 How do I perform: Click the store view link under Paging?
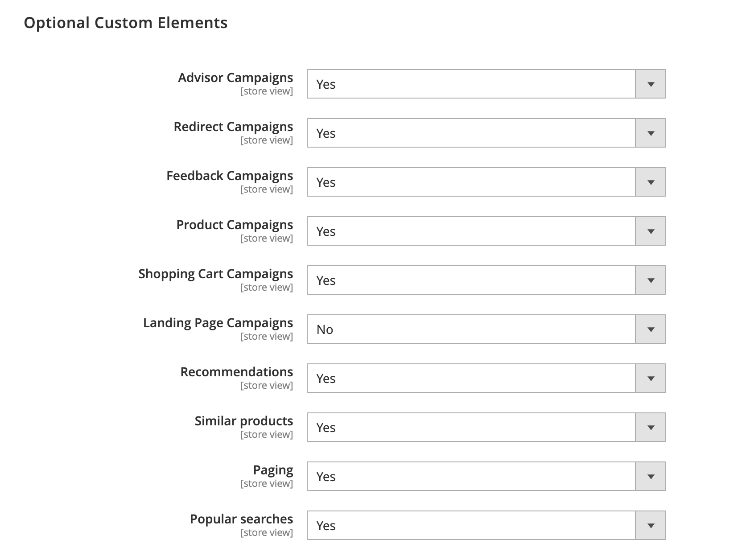[x=267, y=483]
